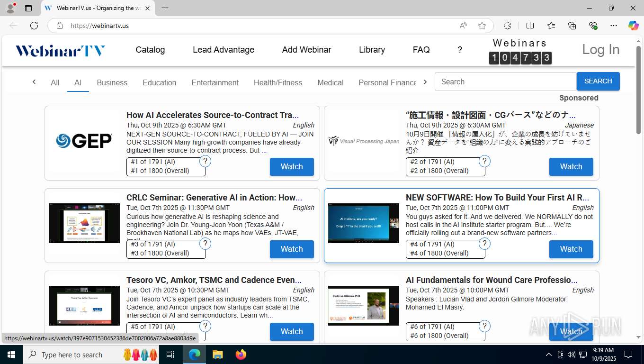Select the Health/Fitness category tab

[278, 82]
